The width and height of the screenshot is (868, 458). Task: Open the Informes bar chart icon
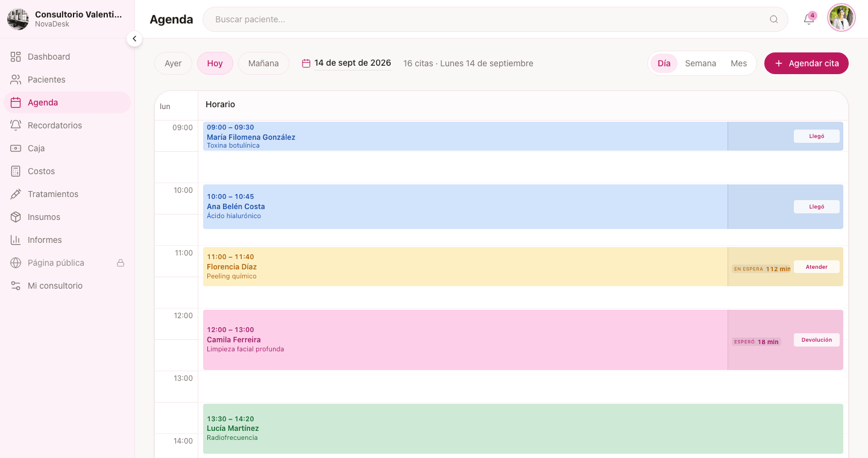pyautogui.click(x=16, y=240)
